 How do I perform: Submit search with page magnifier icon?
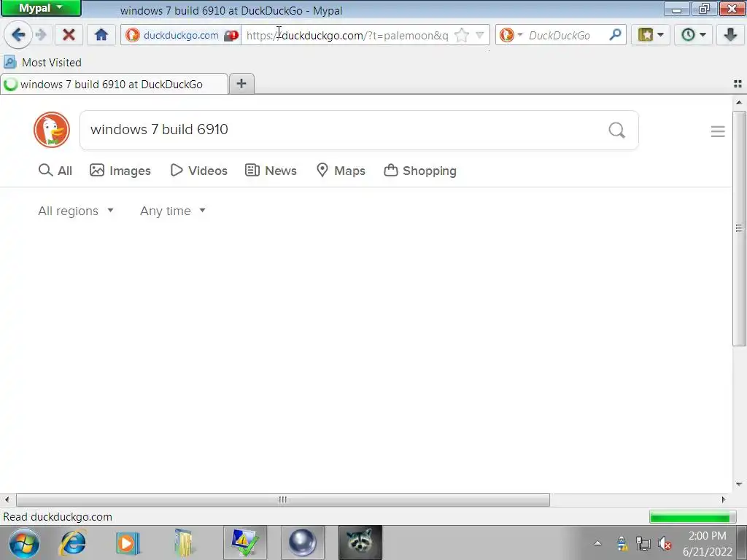[617, 130]
